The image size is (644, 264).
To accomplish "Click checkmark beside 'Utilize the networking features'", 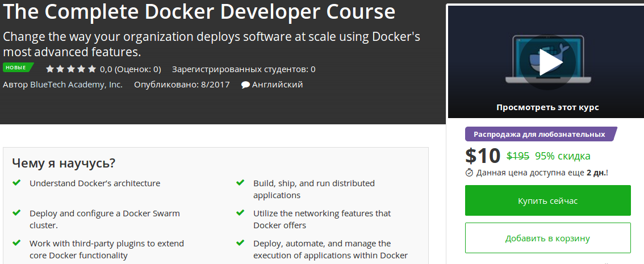I will coord(240,213).
